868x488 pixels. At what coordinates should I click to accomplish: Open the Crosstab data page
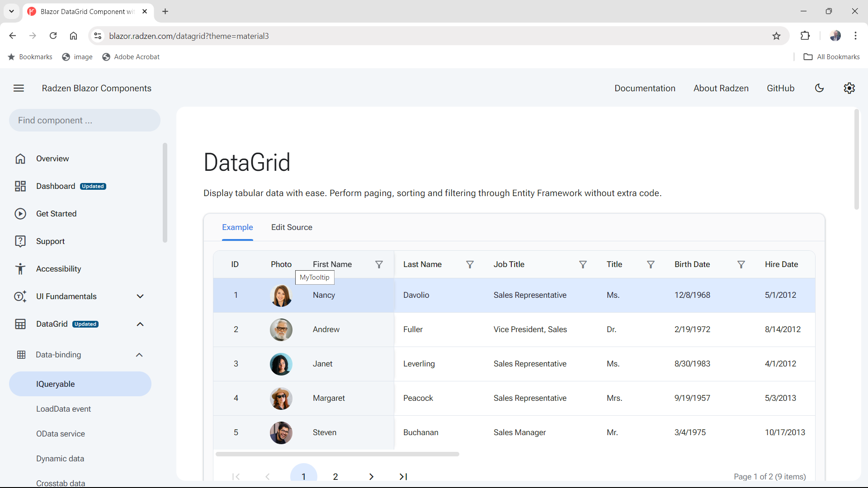click(61, 483)
